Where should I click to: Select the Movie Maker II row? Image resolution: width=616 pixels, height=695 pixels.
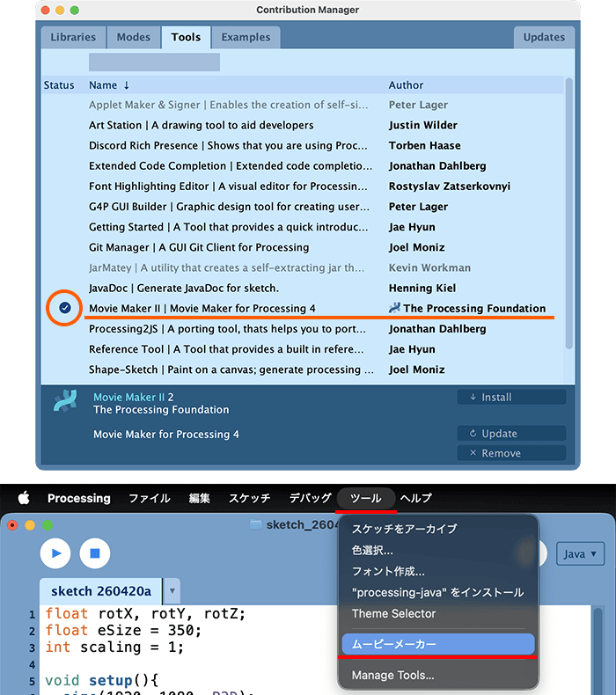click(302, 309)
